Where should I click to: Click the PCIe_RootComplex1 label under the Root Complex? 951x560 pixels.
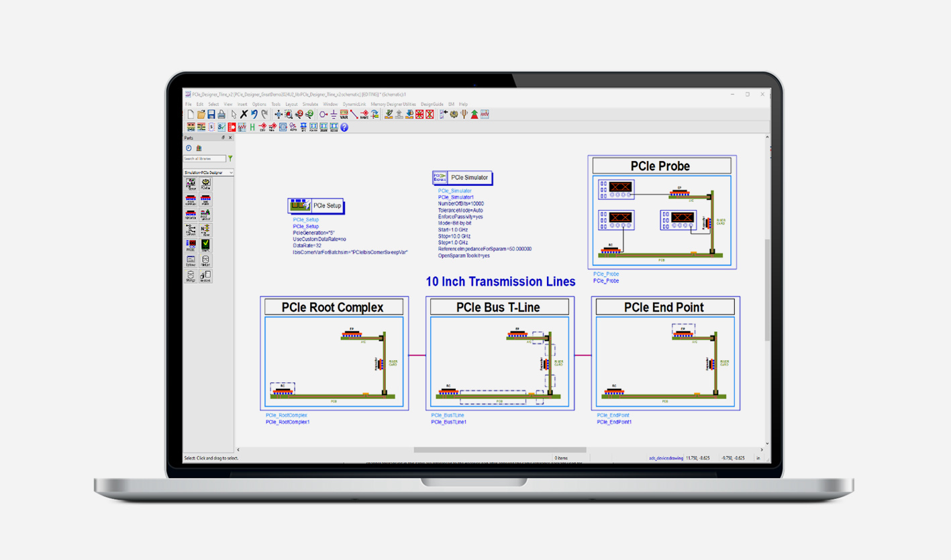point(287,422)
